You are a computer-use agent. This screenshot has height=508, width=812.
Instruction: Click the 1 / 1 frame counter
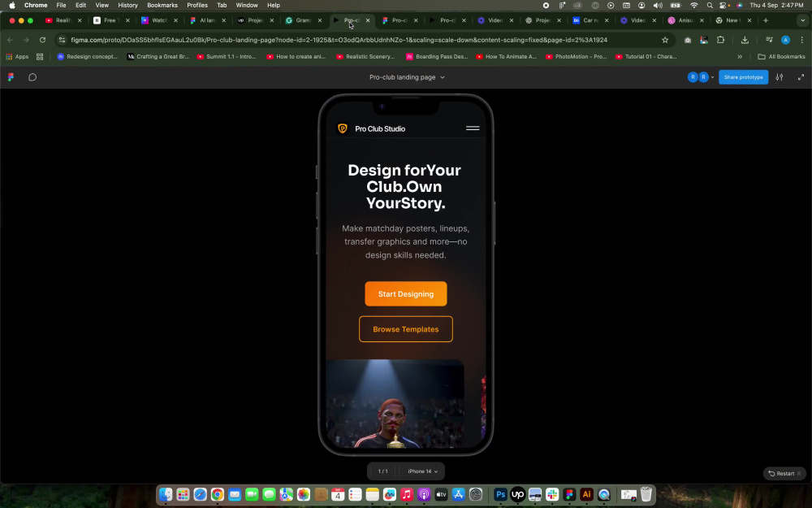point(382,471)
